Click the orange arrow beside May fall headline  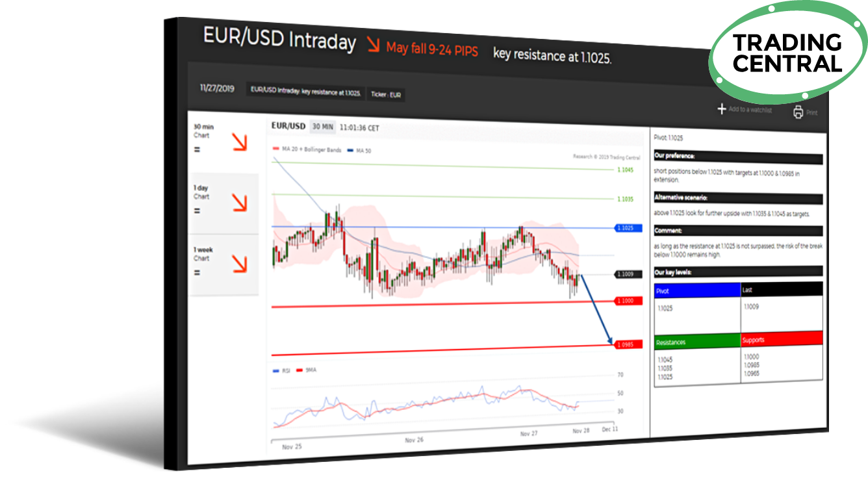click(x=372, y=45)
